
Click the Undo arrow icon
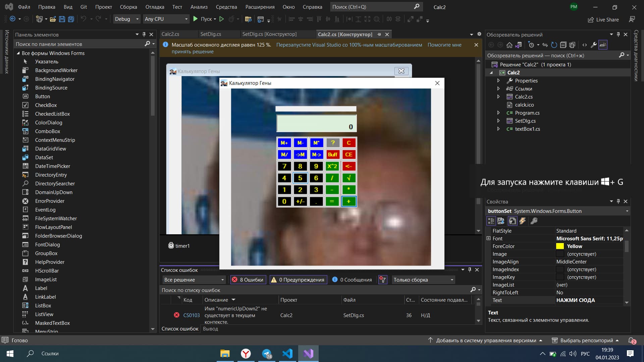pos(84,19)
